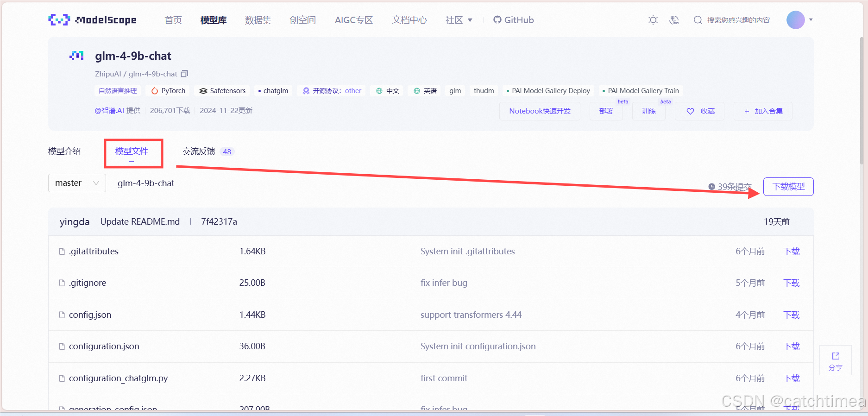Image resolution: width=868 pixels, height=416 pixels.
Task: Open the master branch dropdown
Action: (x=77, y=183)
